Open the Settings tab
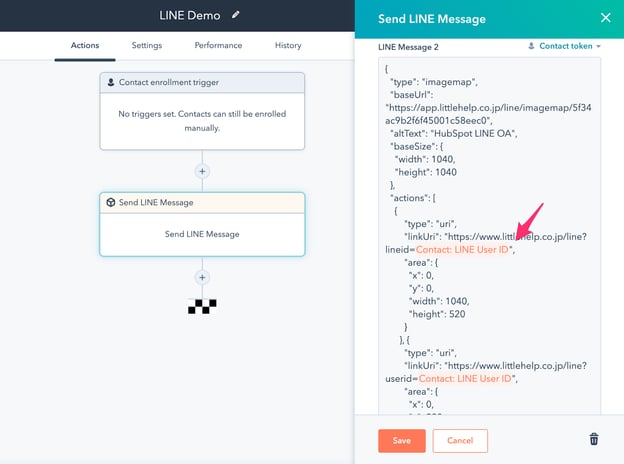The height and width of the screenshot is (464, 624). pyautogui.click(x=147, y=46)
